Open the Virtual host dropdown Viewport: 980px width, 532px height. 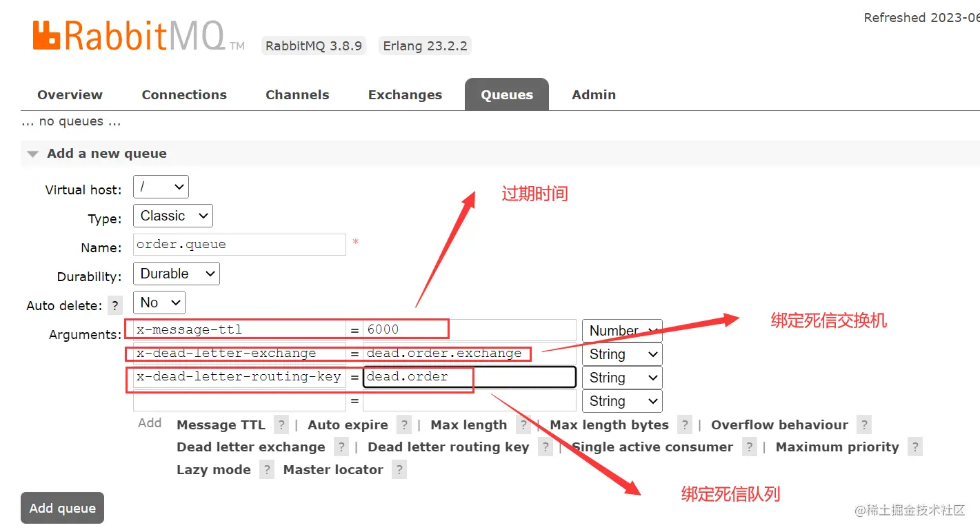tap(161, 187)
